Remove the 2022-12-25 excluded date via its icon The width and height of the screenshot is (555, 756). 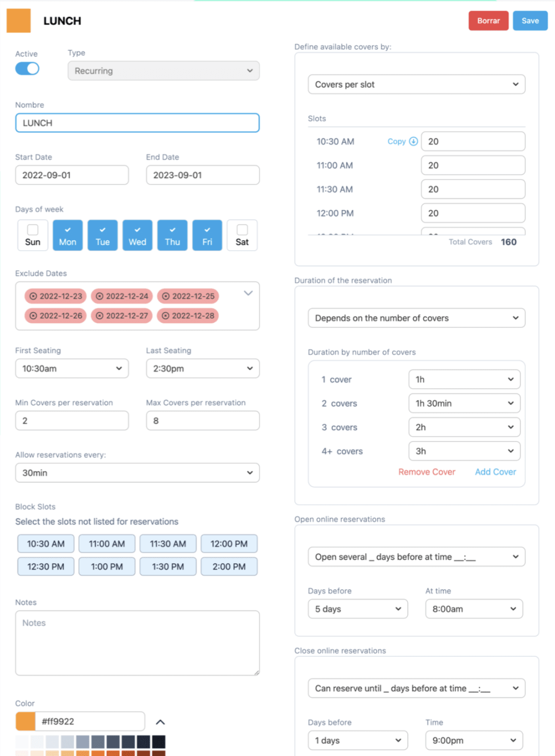(x=166, y=296)
